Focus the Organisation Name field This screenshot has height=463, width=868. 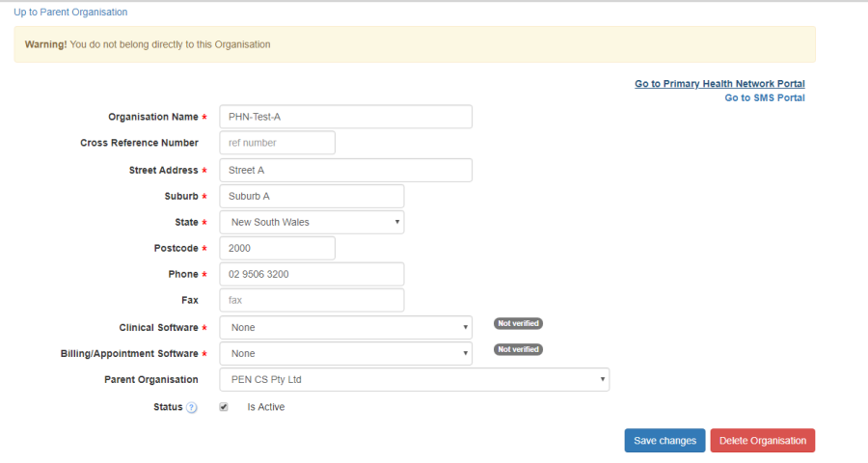click(x=346, y=117)
